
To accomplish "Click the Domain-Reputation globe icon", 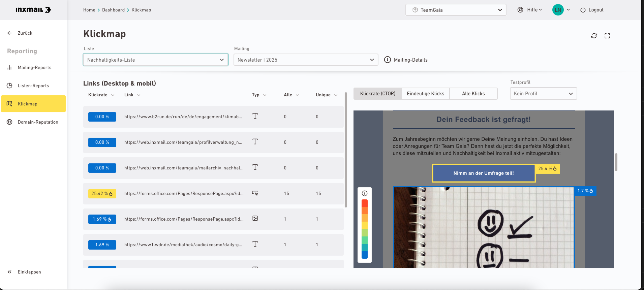I will (x=9, y=122).
